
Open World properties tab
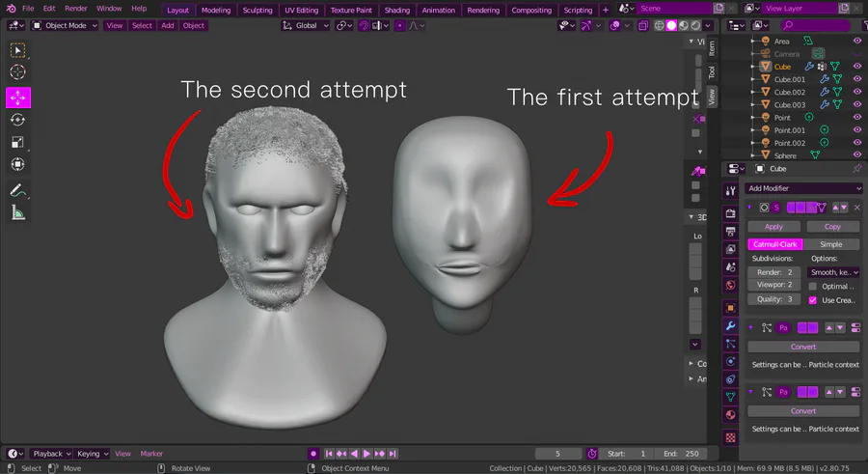[731, 286]
